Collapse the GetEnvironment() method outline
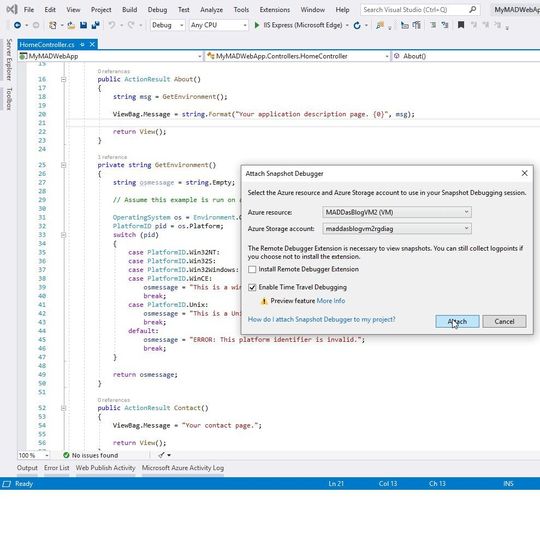The width and height of the screenshot is (540, 540). click(x=63, y=165)
